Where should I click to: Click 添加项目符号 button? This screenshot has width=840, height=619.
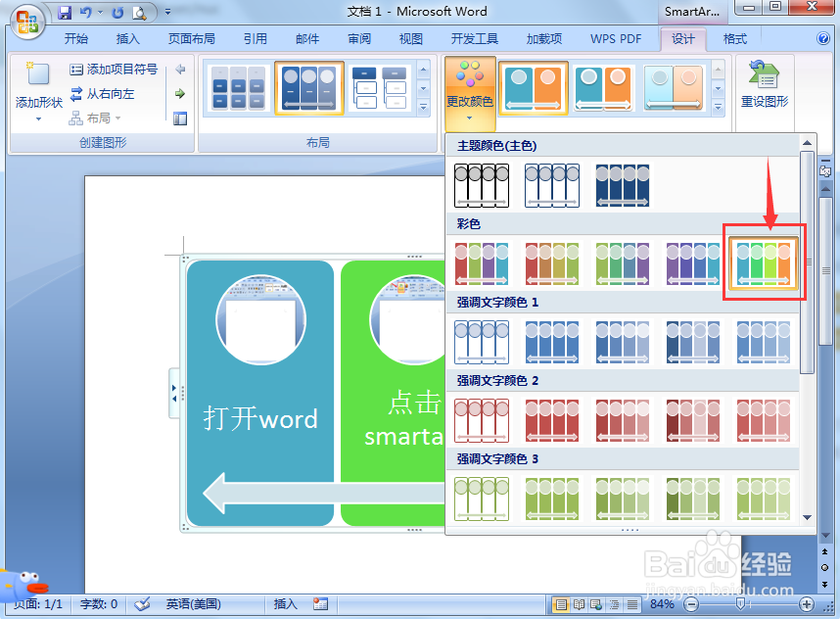(x=114, y=70)
